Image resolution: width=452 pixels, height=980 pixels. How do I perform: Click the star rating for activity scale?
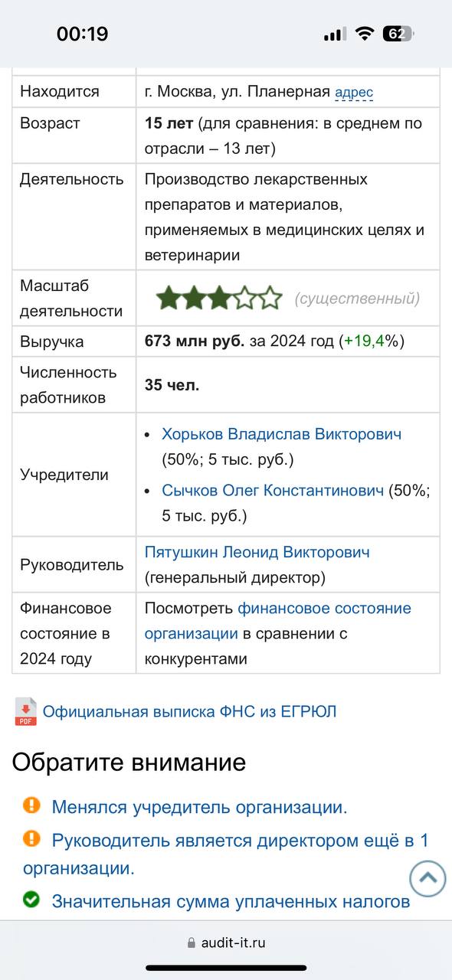pyautogui.click(x=219, y=298)
